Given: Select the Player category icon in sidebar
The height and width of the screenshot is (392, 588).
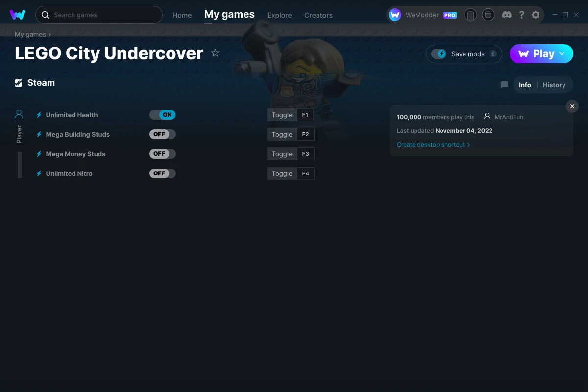Looking at the screenshot, I should tap(19, 114).
